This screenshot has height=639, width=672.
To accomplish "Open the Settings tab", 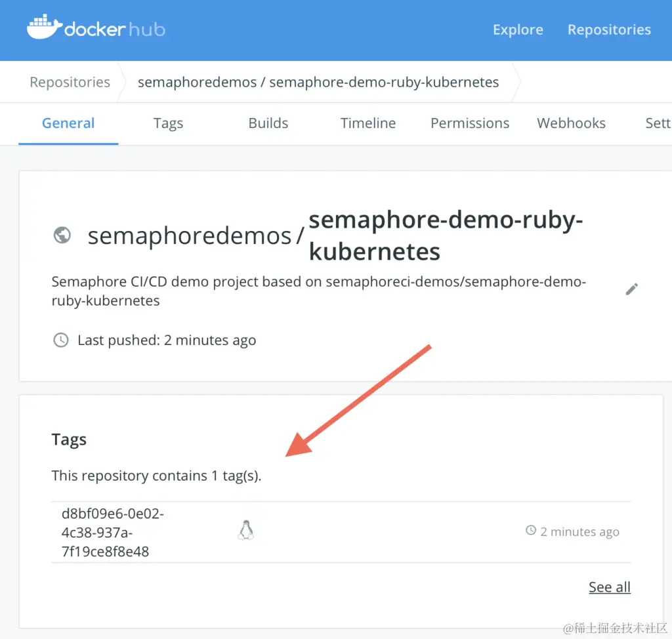I will [x=658, y=123].
